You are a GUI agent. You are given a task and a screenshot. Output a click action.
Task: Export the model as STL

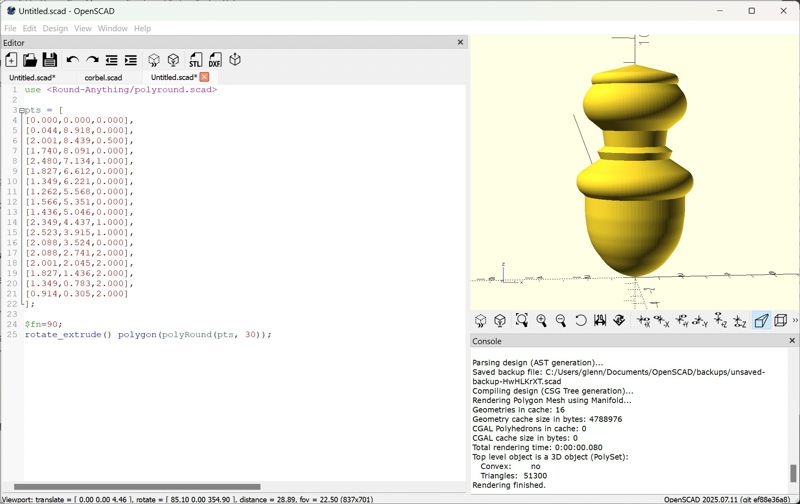click(x=195, y=61)
